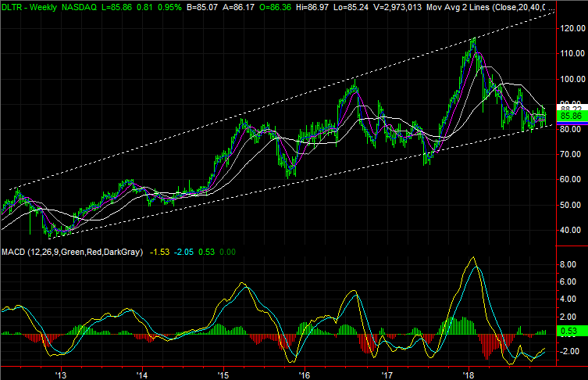Screen dimensions: 588x380
Task: Click the A=86.17 ask value
Action: coord(238,7)
